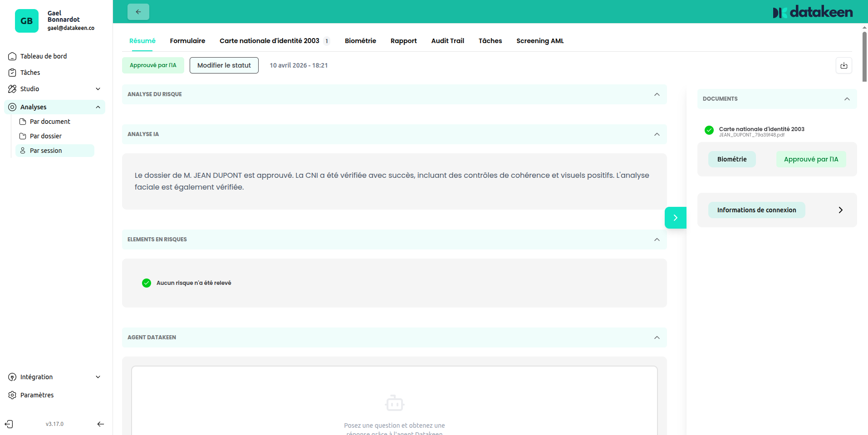Click the floating teal chevron panel toggle
Image resolution: width=868 pixels, height=435 pixels.
pos(675,218)
